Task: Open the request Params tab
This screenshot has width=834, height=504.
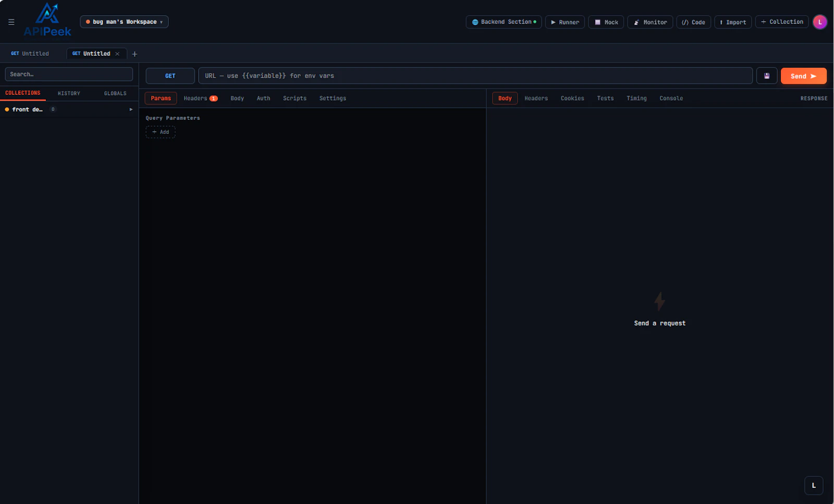Action: [161, 98]
